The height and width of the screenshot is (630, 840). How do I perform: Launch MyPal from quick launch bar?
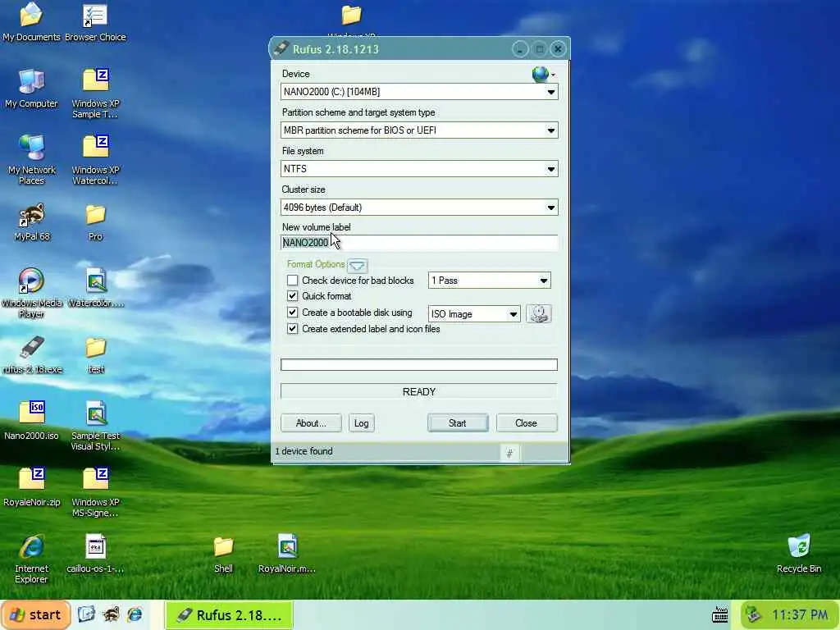point(111,614)
